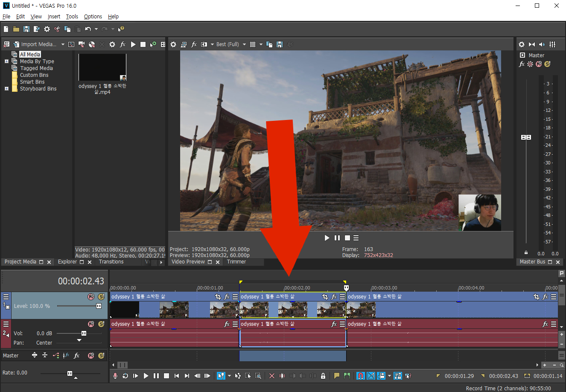This screenshot has width=566, height=392.
Task: Open Project Properties gear in the main toolbar
Action: click(x=47, y=29)
